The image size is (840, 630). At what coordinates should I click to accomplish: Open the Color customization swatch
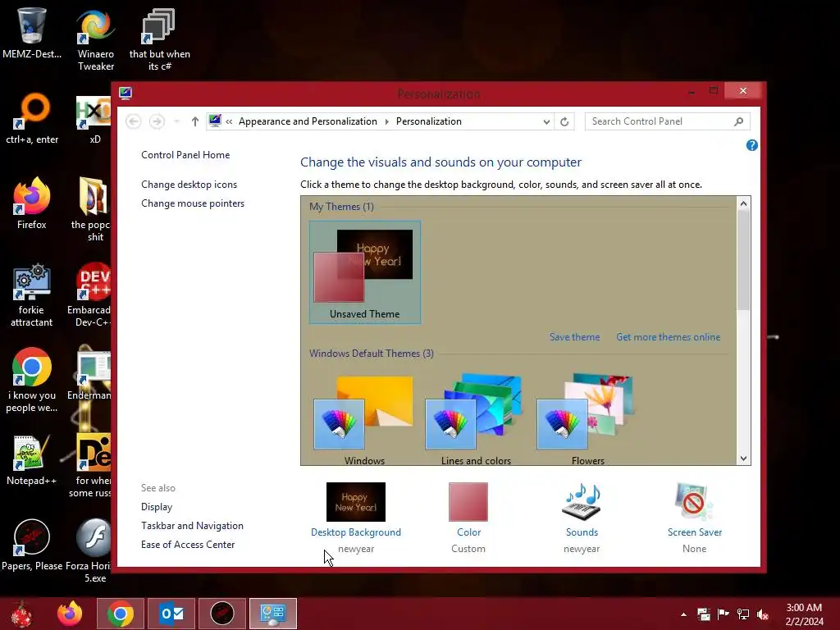pyautogui.click(x=468, y=502)
